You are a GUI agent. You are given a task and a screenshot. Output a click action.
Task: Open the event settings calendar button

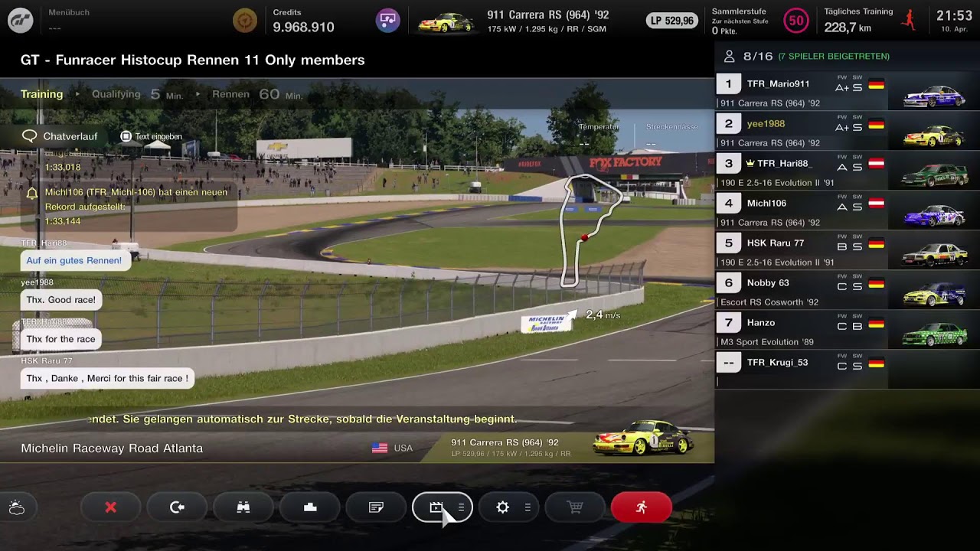click(x=443, y=507)
